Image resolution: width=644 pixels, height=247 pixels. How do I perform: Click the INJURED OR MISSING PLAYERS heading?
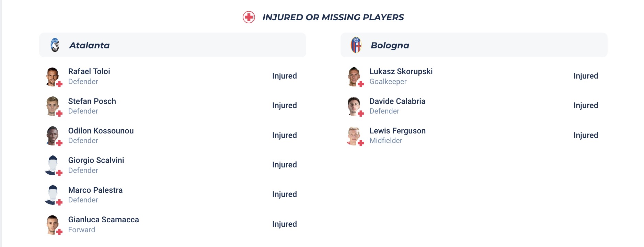tap(333, 17)
